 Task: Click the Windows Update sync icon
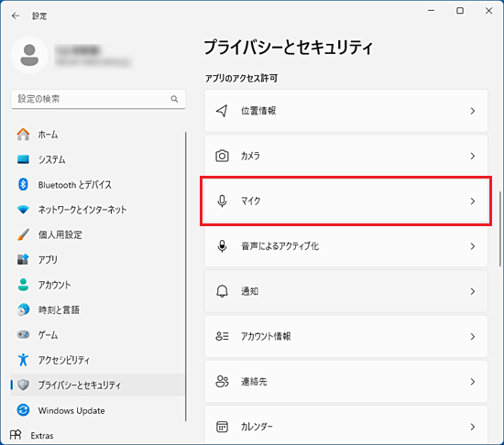tap(23, 410)
